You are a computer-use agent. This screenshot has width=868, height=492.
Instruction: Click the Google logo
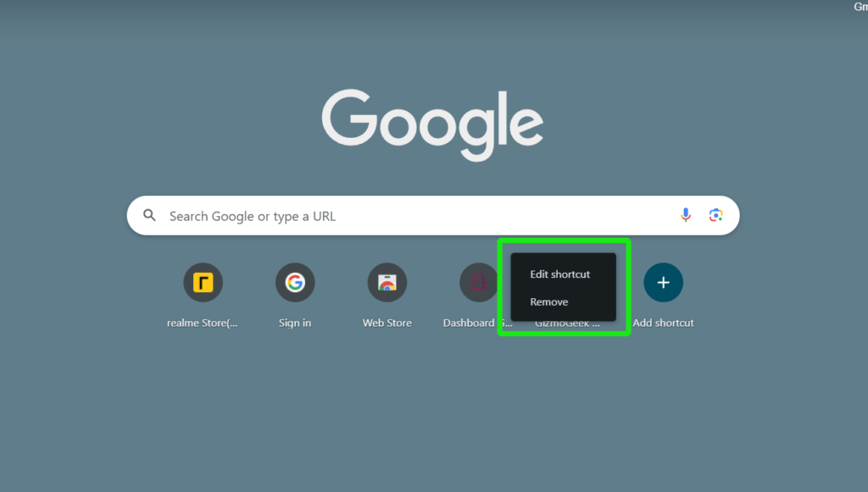coord(432,125)
